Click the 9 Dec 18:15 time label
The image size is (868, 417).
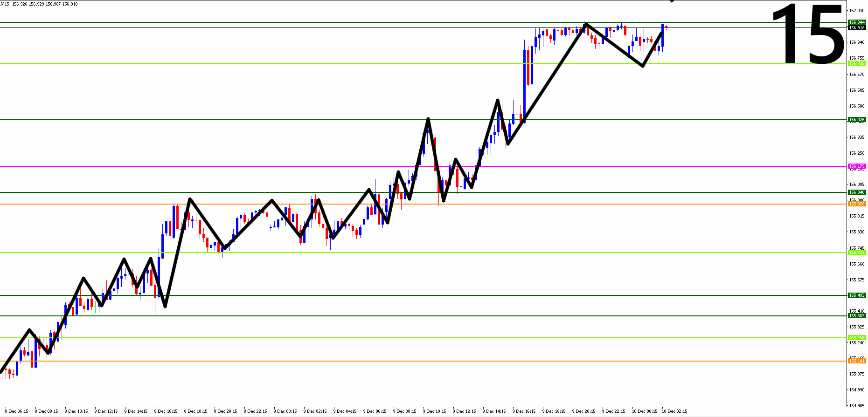(x=554, y=411)
